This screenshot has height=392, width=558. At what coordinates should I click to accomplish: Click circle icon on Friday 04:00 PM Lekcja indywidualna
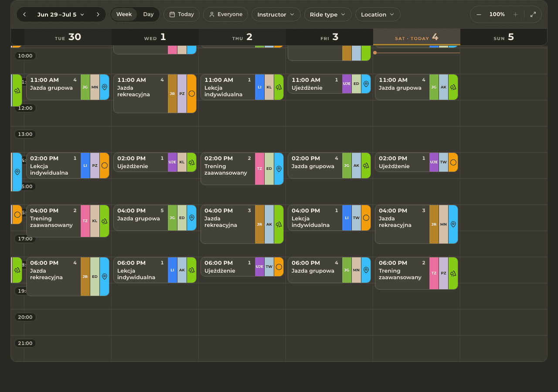(366, 218)
